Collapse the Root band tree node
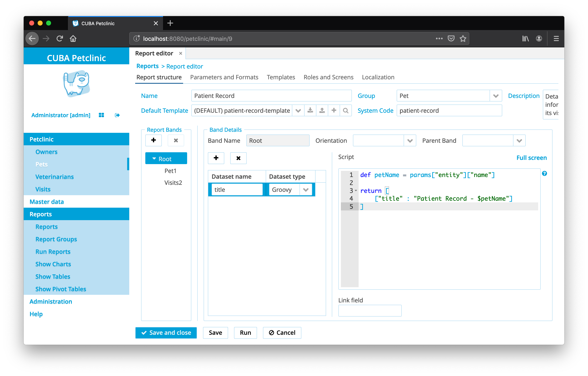 [x=154, y=159]
